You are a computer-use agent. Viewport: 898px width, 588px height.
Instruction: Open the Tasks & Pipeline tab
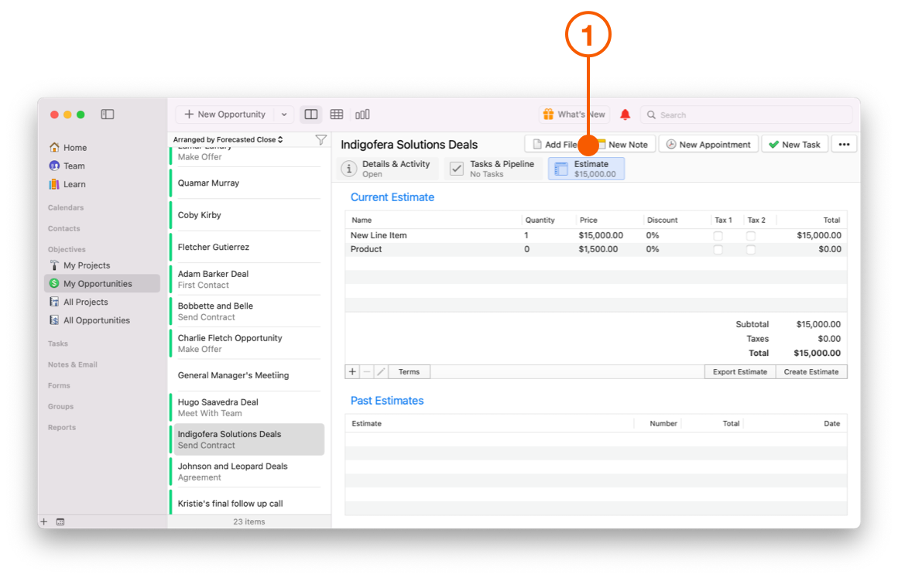pyautogui.click(x=493, y=169)
